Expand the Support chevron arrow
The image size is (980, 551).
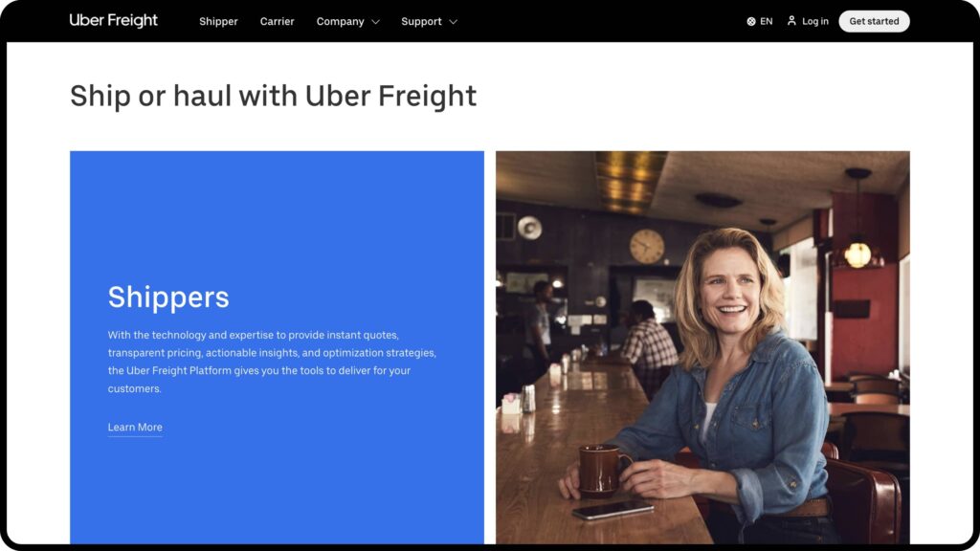[453, 22]
